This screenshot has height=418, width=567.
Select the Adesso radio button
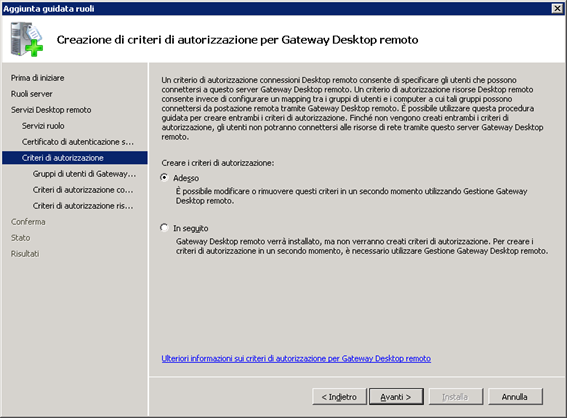point(165,178)
